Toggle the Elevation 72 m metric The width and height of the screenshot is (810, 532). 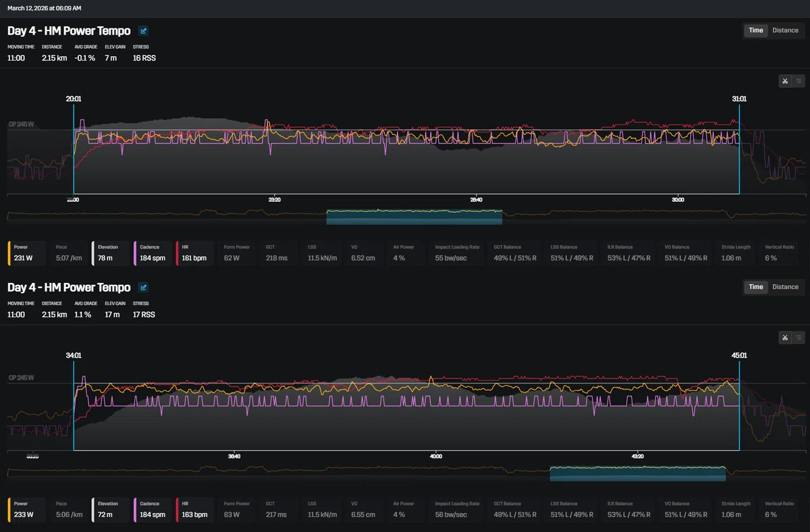pyautogui.click(x=111, y=510)
